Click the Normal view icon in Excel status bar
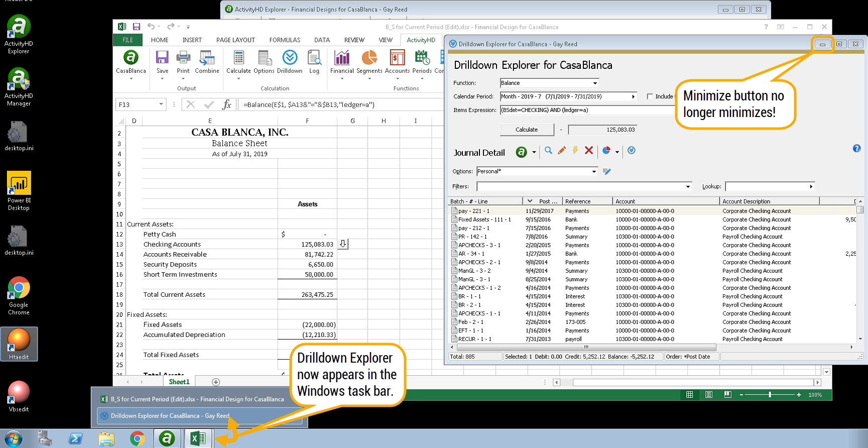Viewport: 868px width, 448px height. 690,395
